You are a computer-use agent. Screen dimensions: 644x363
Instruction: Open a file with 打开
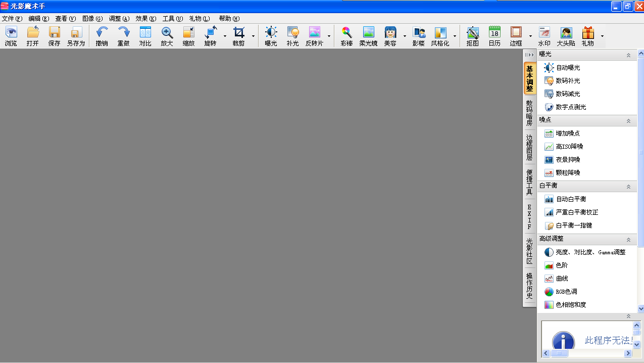coord(33,36)
